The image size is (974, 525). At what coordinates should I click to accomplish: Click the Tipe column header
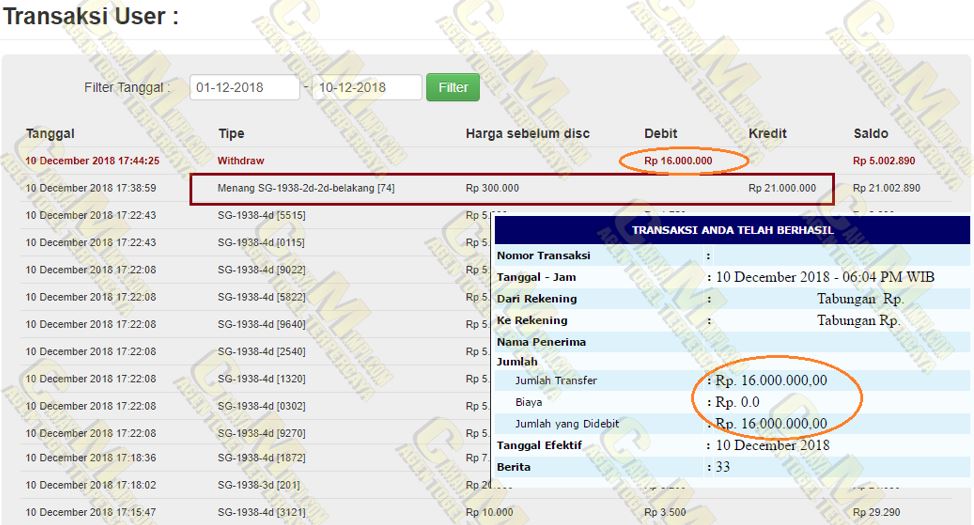[x=231, y=134]
